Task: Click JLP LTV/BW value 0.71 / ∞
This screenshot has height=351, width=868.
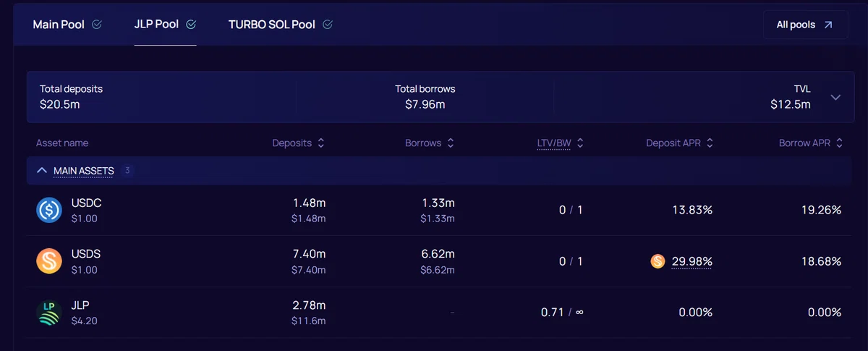Action: pyautogui.click(x=562, y=313)
